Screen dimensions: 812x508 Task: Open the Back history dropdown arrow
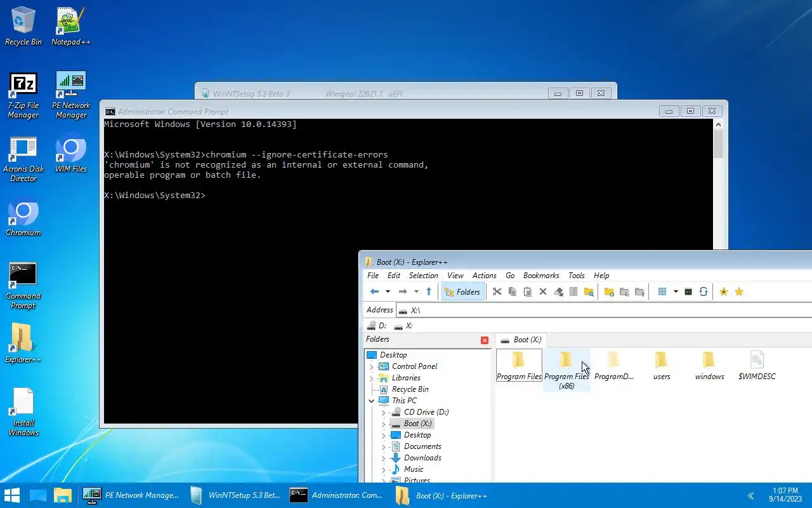[x=388, y=291]
